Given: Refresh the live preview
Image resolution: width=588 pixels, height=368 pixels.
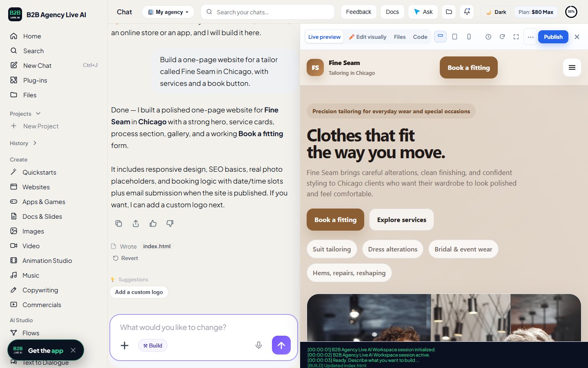Looking at the screenshot, I should pyautogui.click(x=502, y=37).
